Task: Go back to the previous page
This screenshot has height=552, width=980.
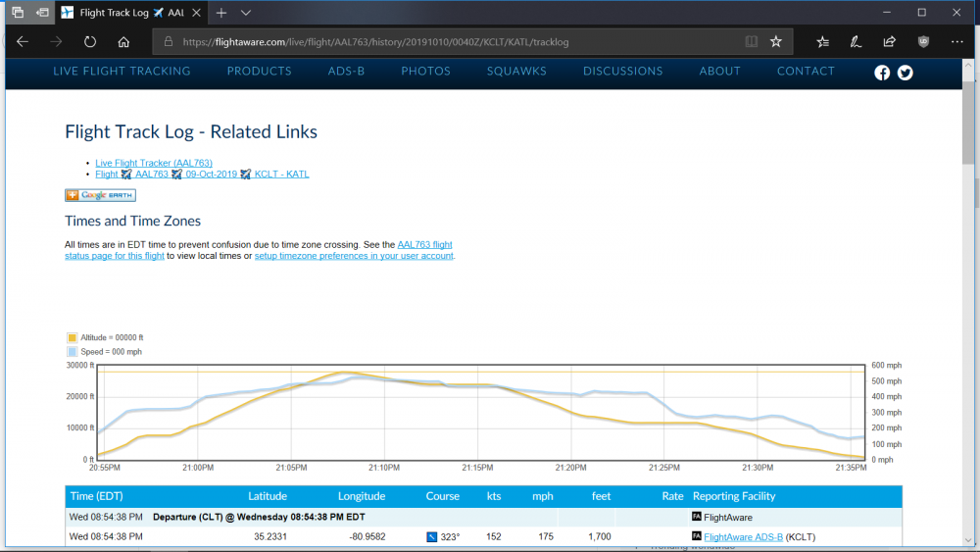Action: click(x=23, y=42)
